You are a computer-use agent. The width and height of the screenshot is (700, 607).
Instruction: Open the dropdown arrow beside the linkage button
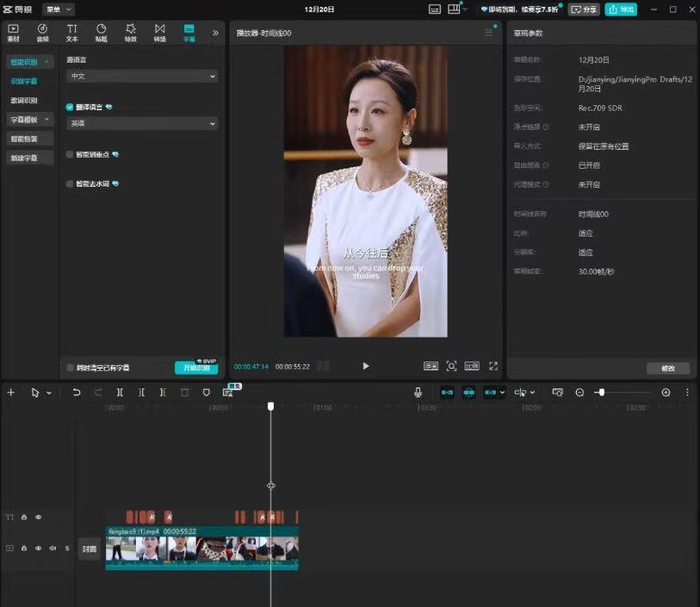[502, 393]
